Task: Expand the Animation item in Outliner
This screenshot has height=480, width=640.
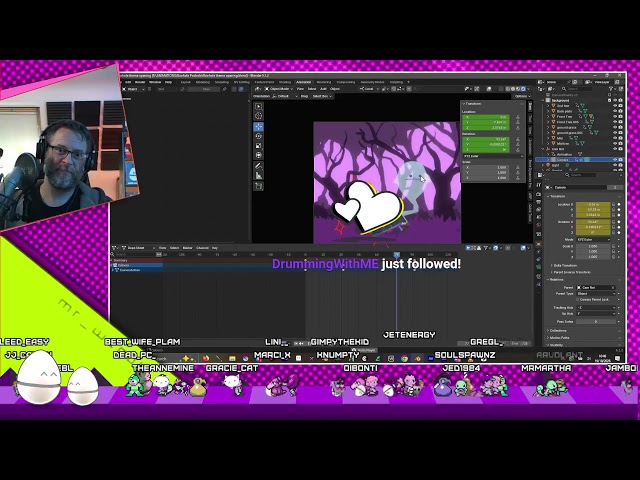Action: click(548, 154)
